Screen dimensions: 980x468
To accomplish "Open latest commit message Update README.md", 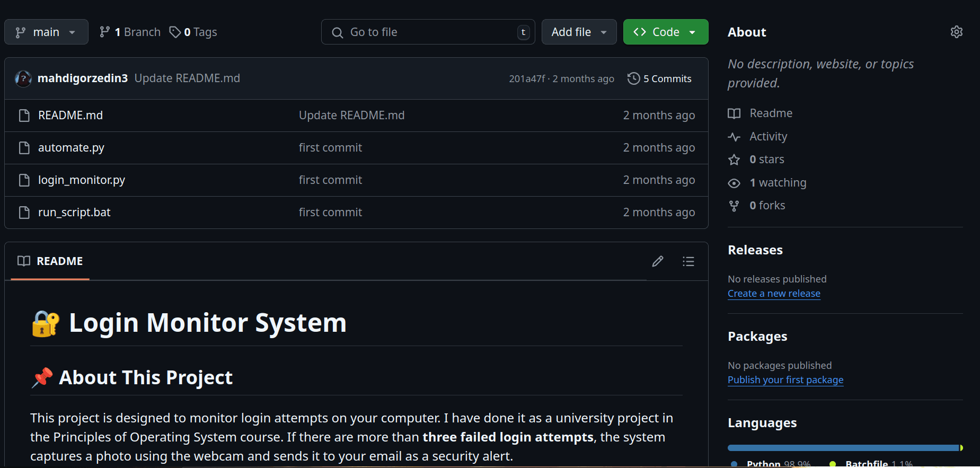I will 187,78.
